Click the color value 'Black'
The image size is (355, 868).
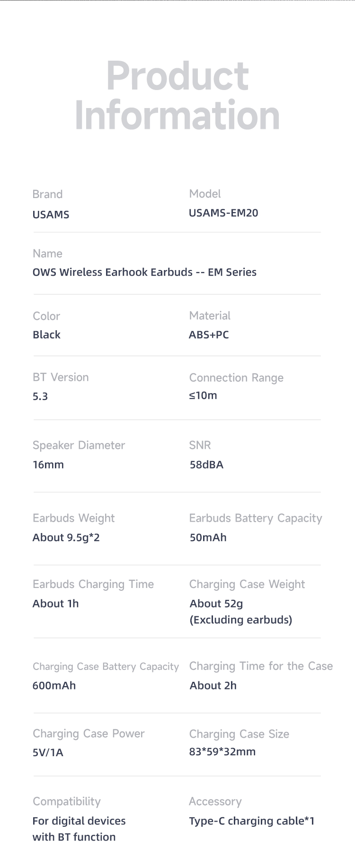coord(46,335)
